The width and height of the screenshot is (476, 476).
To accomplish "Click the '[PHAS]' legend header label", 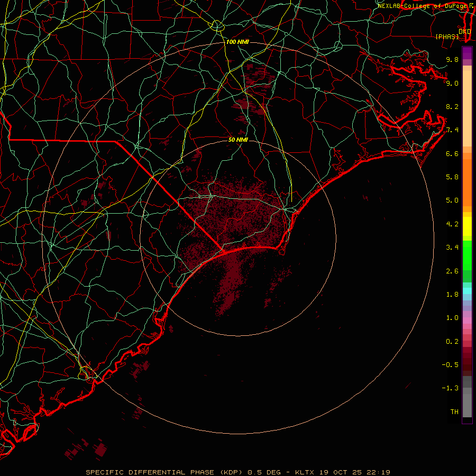I will pos(447,36).
